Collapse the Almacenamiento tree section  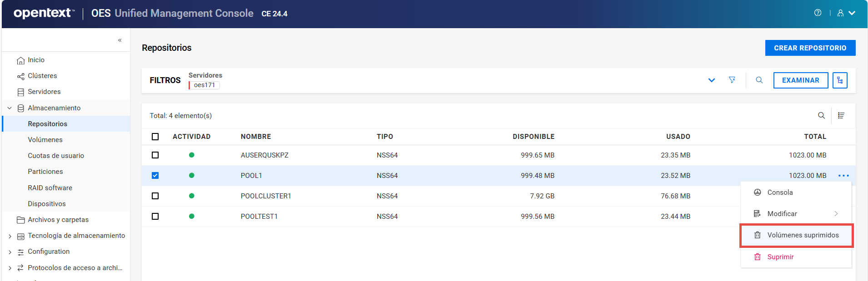click(x=10, y=108)
